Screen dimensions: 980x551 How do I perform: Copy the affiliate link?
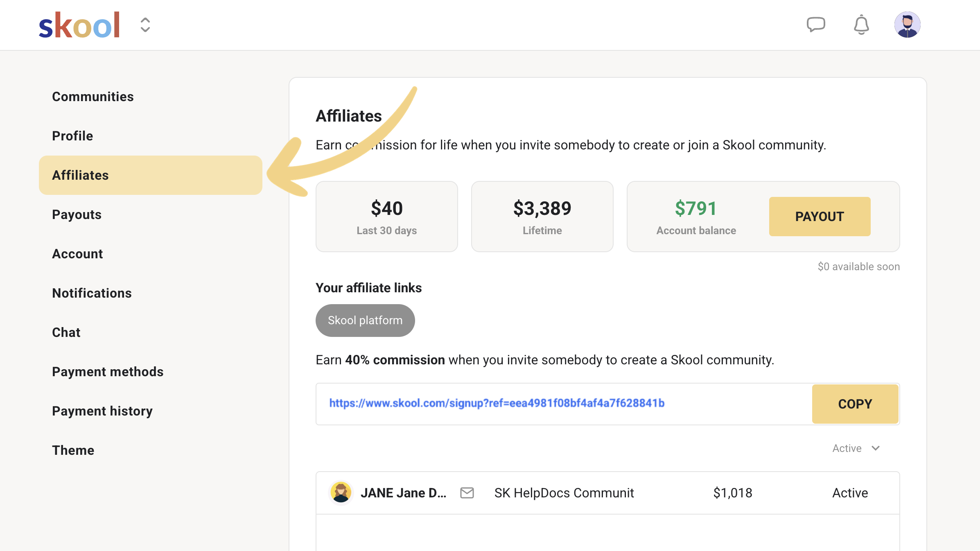pyautogui.click(x=855, y=404)
